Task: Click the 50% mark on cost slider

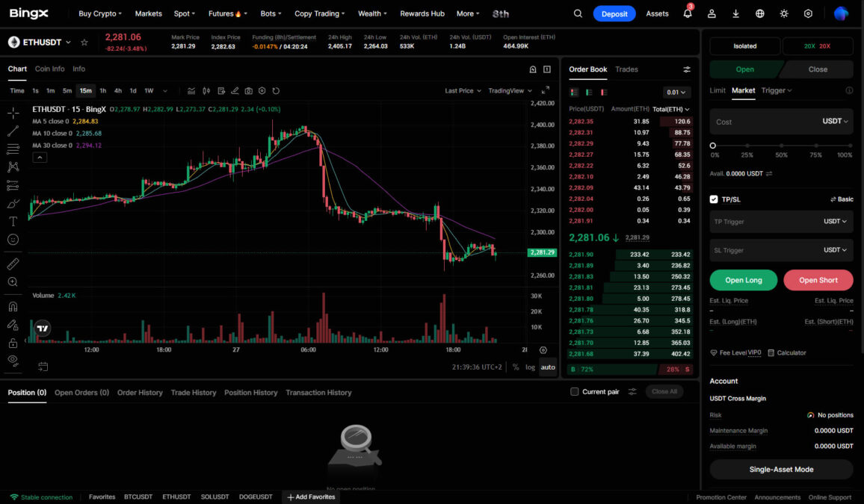Action: tap(781, 146)
